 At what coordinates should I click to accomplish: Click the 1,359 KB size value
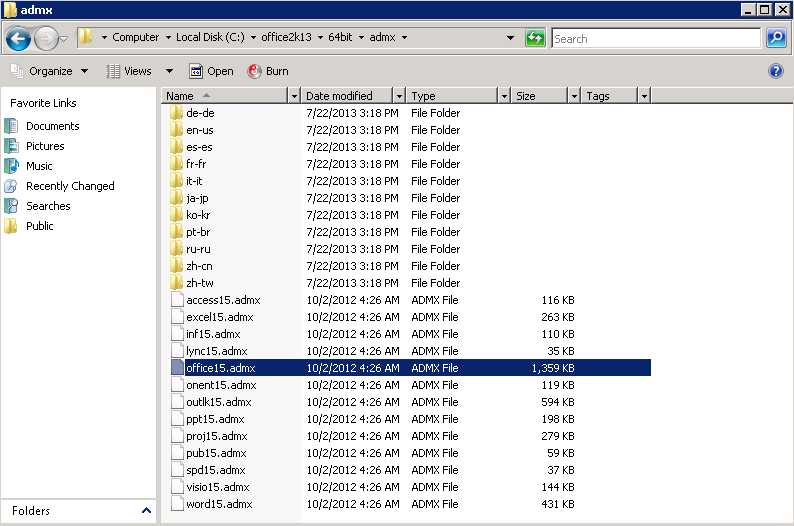coord(553,368)
